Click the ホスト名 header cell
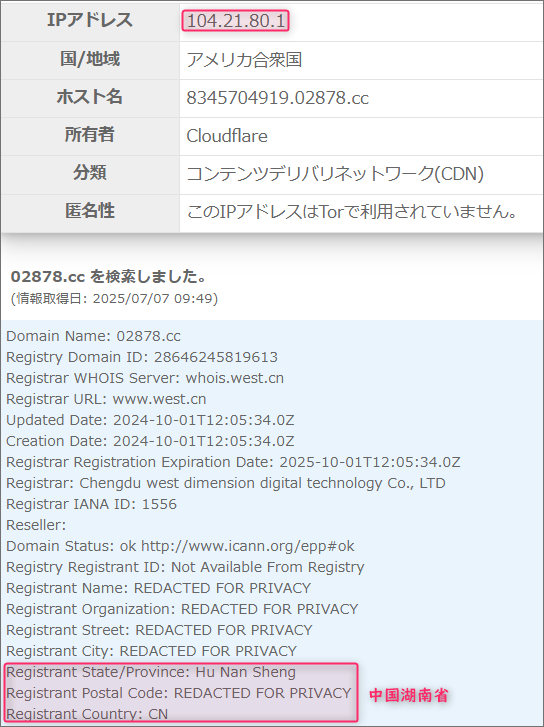The image size is (544, 727). (x=90, y=97)
